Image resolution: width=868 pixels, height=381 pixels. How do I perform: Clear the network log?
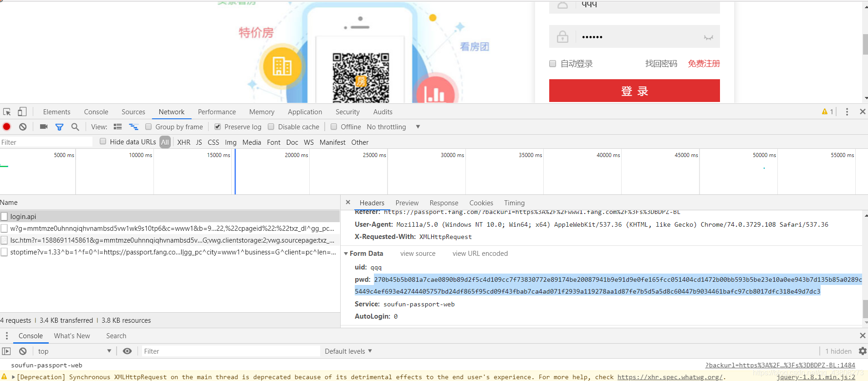click(x=23, y=127)
